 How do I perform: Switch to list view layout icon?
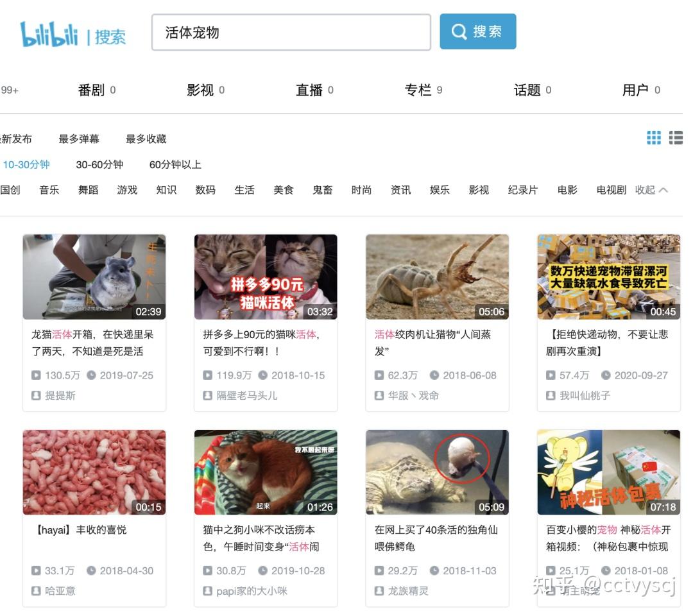click(x=676, y=138)
